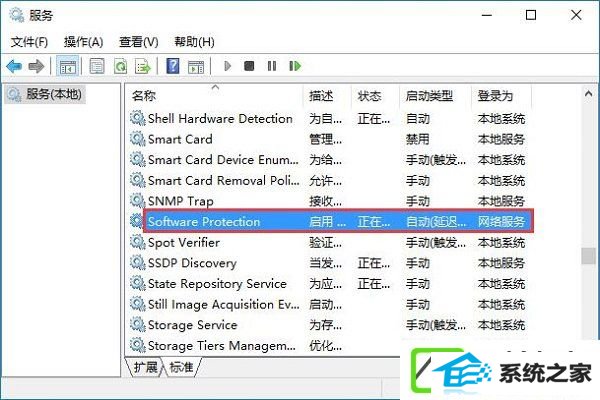Click the Export list toolbar icon
The width and height of the screenshot is (600, 400).
click(143, 67)
